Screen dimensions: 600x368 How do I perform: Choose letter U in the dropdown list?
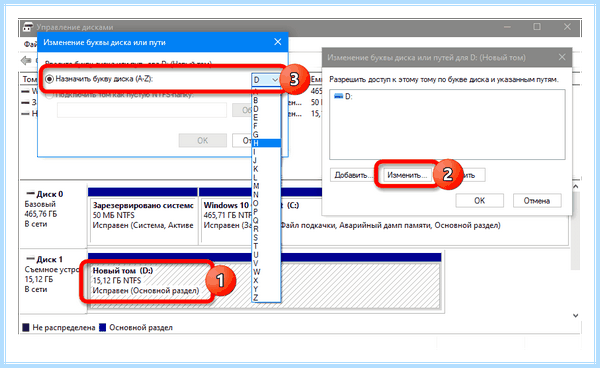(x=266, y=255)
